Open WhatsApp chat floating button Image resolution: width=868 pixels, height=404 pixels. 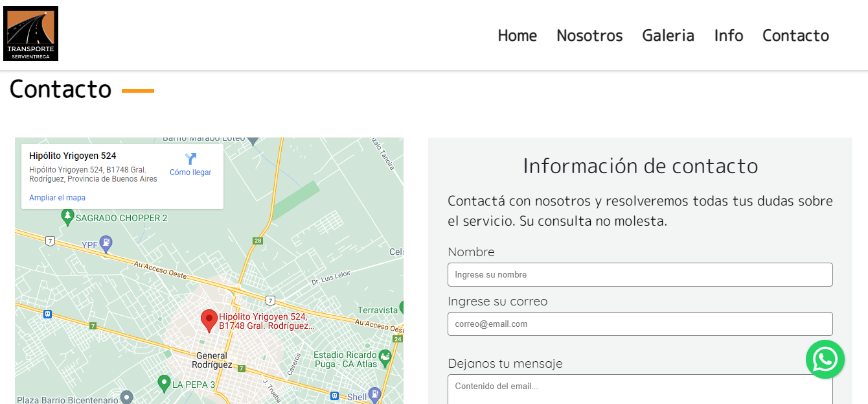pyautogui.click(x=825, y=359)
